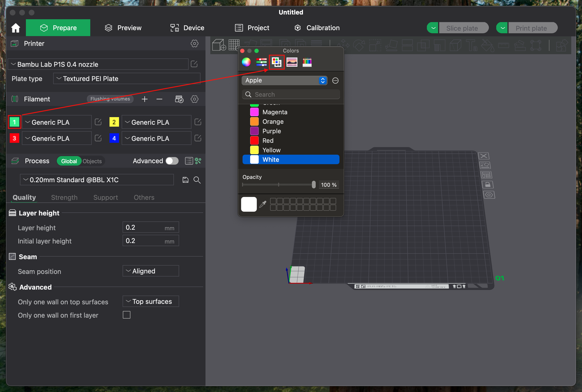Check Only one wall on first layer
This screenshot has height=392, width=582.
(x=127, y=315)
